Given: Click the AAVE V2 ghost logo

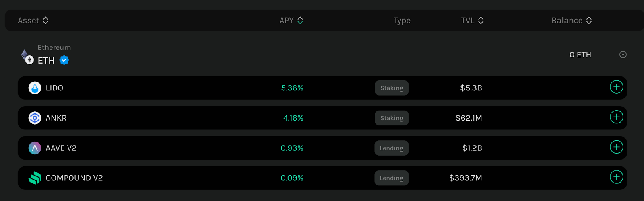Looking at the screenshot, I should [35, 148].
